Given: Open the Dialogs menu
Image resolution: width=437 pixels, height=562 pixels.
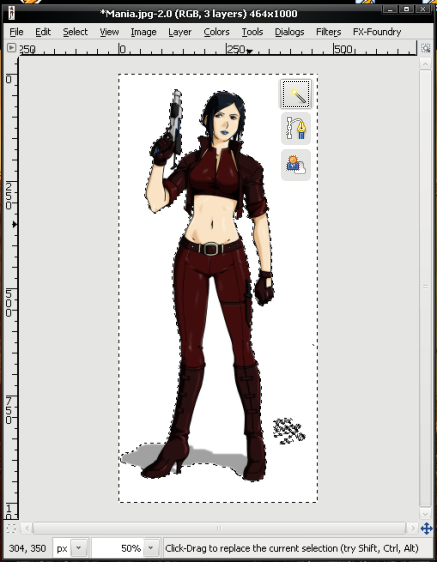Looking at the screenshot, I should click(x=289, y=32).
